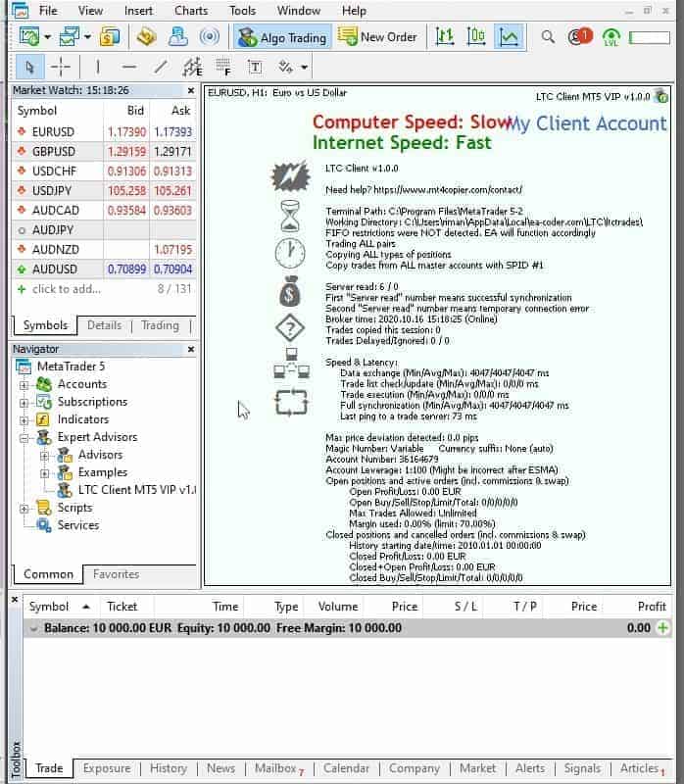Click 'click to add...' symbol field
The height and width of the screenshot is (784, 684).
[66, 289]
